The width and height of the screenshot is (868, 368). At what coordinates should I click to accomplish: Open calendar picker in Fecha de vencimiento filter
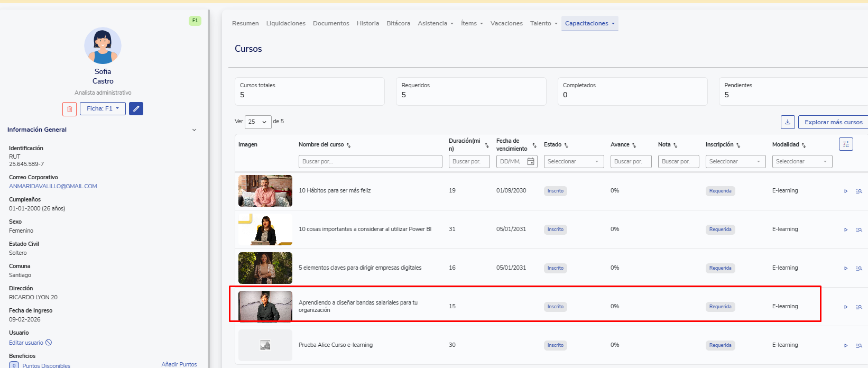531,162
